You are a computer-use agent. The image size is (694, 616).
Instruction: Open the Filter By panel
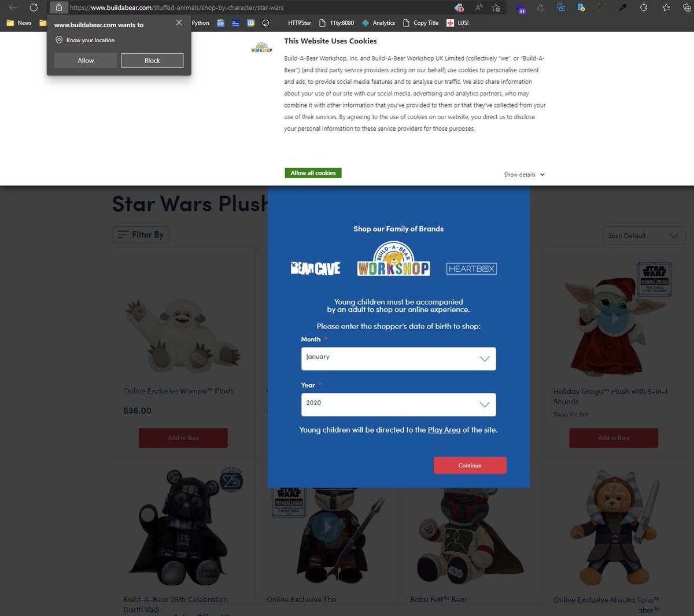tap(141, 234)
